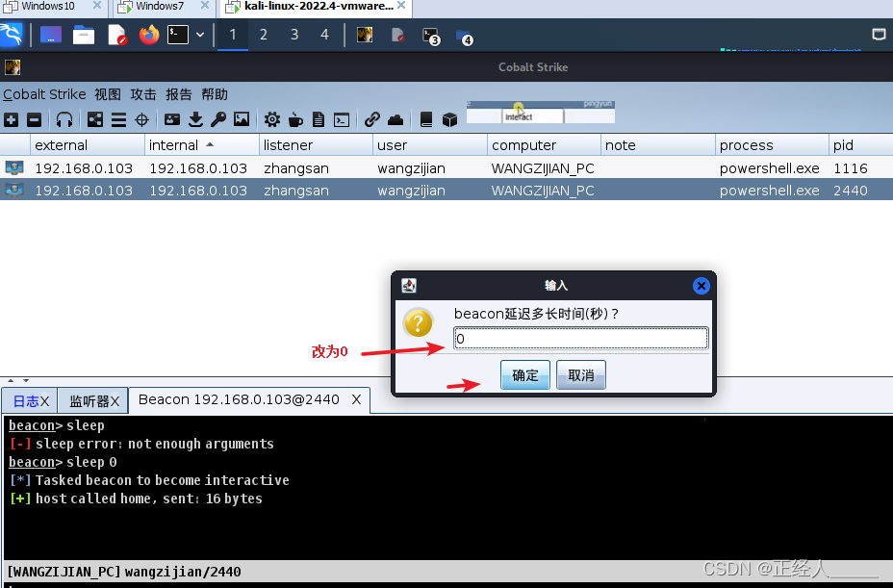The image size is (893, 588).
Task: Switch to the Windows10 VM tab
Action: 48,7
